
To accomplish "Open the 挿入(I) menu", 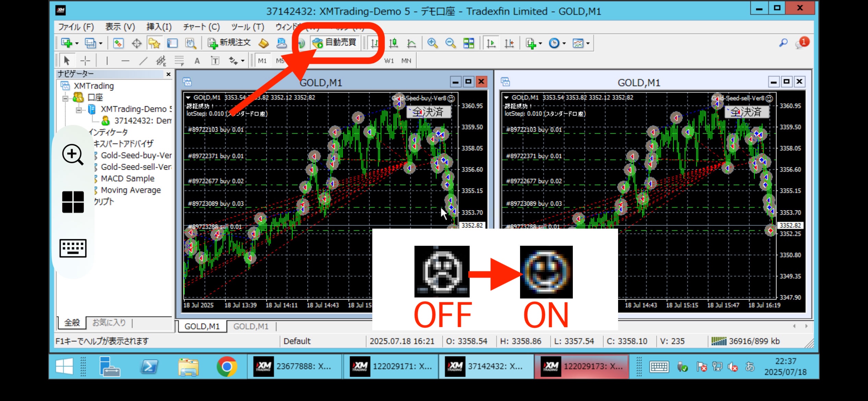I will pos(159,27).
